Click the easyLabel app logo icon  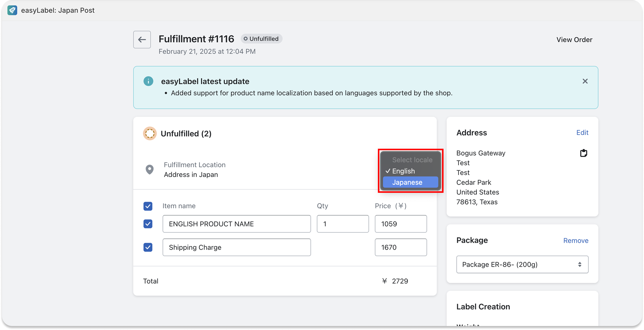coord(12,10)
